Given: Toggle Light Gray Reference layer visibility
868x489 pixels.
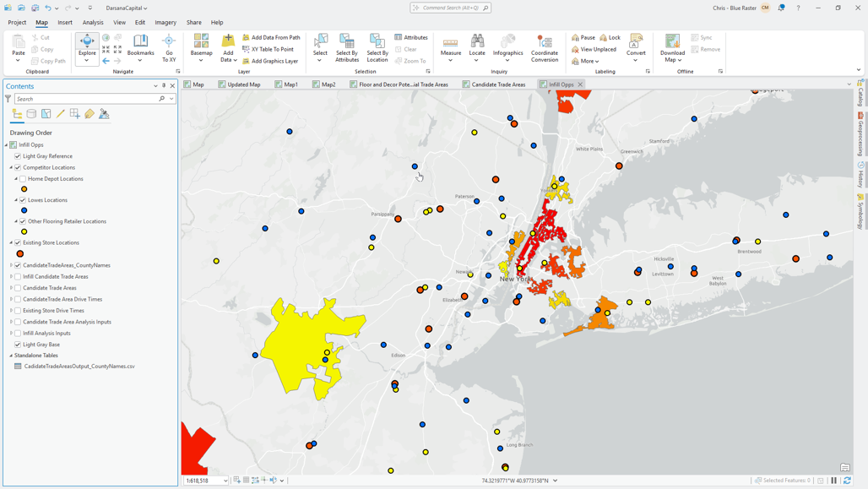Looking at the screenshot, I should [x=18, y=156].
